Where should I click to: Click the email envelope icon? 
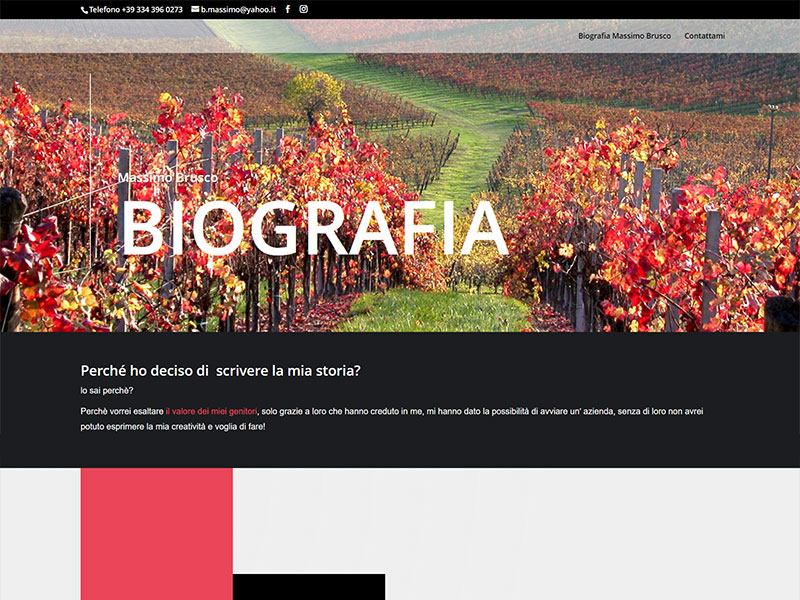click(x=195, y=9)
